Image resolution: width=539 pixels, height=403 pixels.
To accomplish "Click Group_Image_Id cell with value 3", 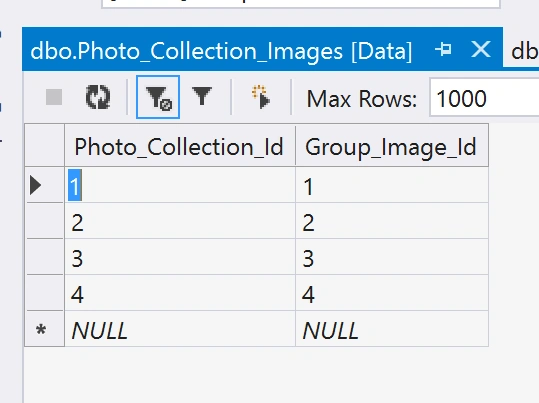I will click(392, 257).
